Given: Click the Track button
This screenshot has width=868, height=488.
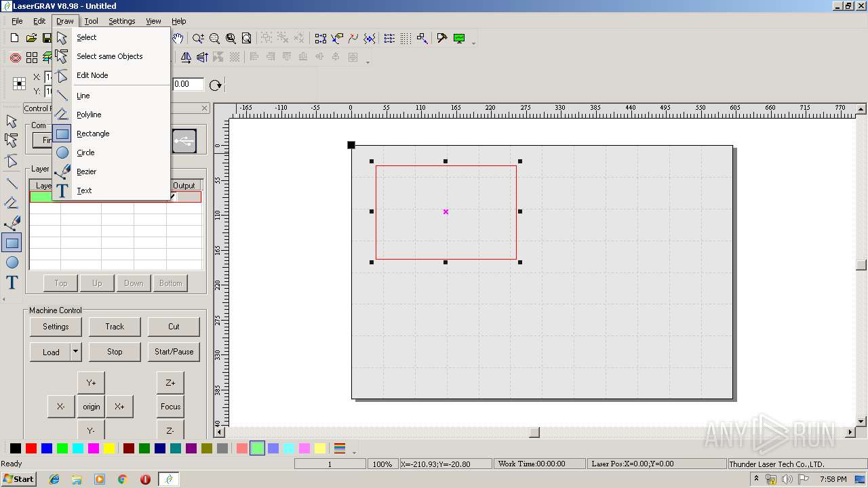Looking at the screenshot, I should coord(115,327).
